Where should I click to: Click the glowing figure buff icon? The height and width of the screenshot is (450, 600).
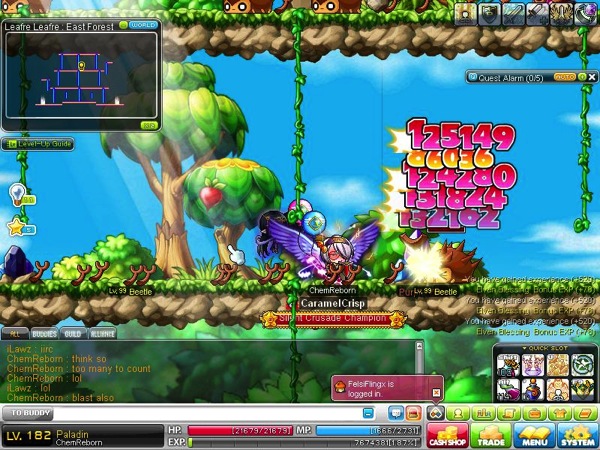pos(465,14)
